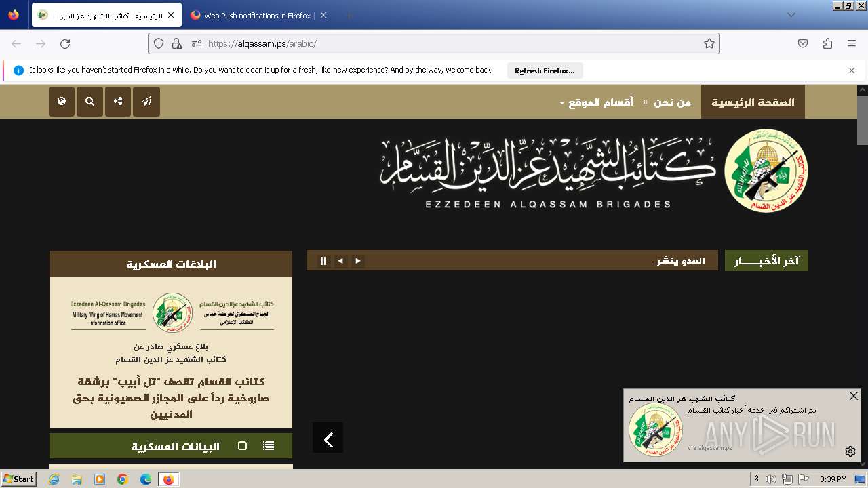Launch Internet Explorer from taskbar
Screen dimensions: 868x488
[x=54, y=479]
